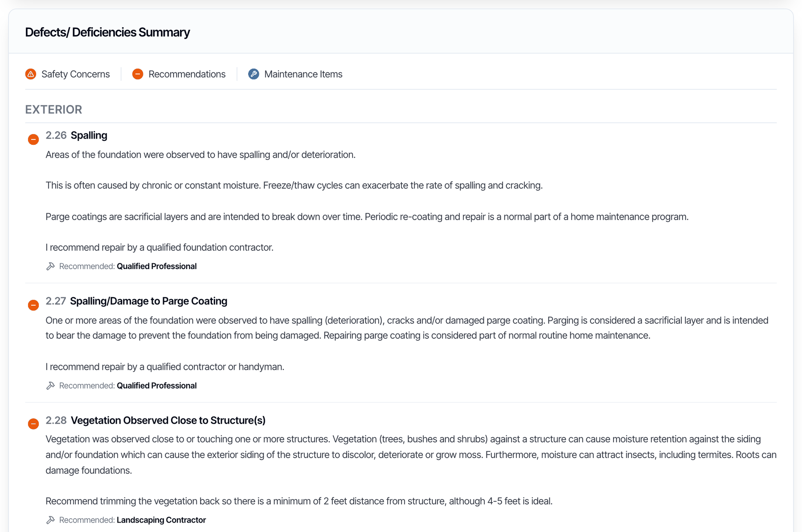Click hammer icon beside Landscaping Contractor
The height and width of the screenshot is (532, 802).
50,520
